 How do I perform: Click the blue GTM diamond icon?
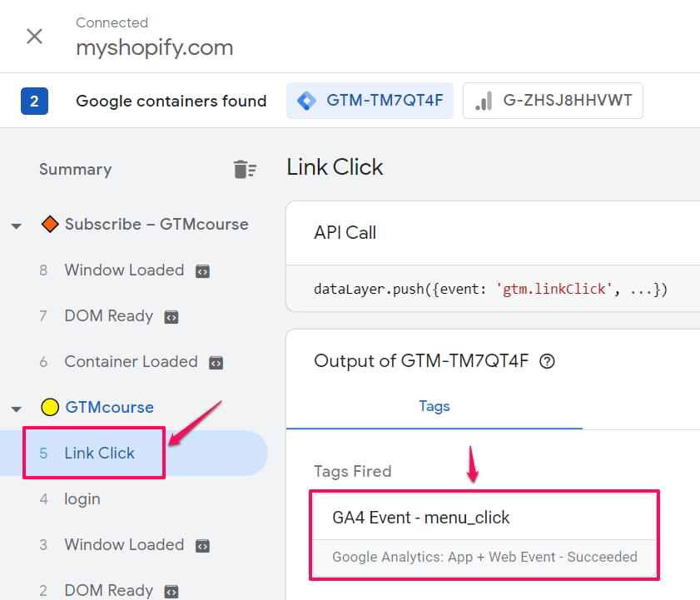coord(306,101)
